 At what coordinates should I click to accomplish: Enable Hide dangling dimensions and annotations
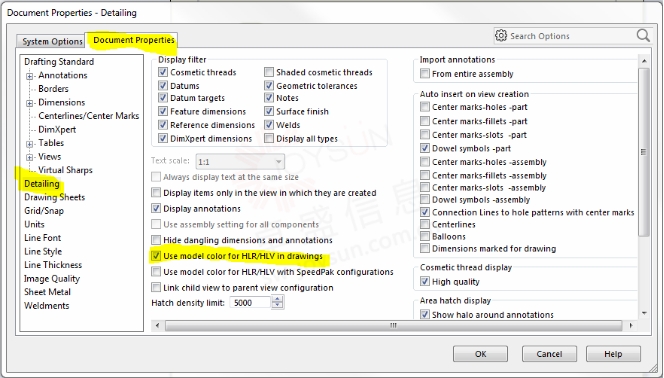[156, 240]
